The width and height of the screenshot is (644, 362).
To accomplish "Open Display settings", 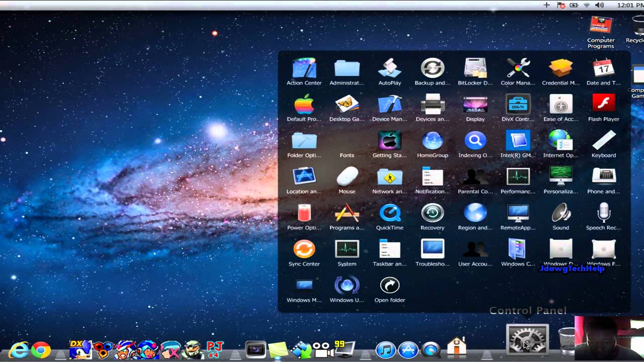I will [x=475, y=106].
